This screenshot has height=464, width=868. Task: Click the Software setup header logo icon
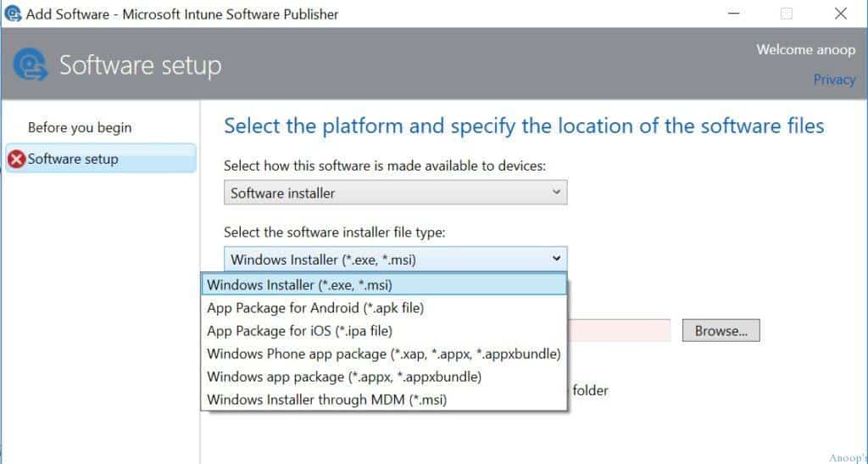pos(31,66)
